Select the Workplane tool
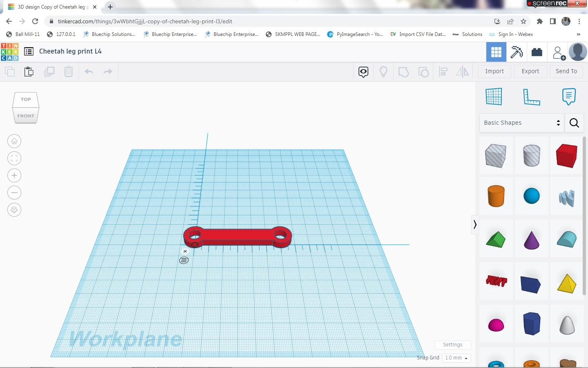Screen dimensions: 588x368 494,96
